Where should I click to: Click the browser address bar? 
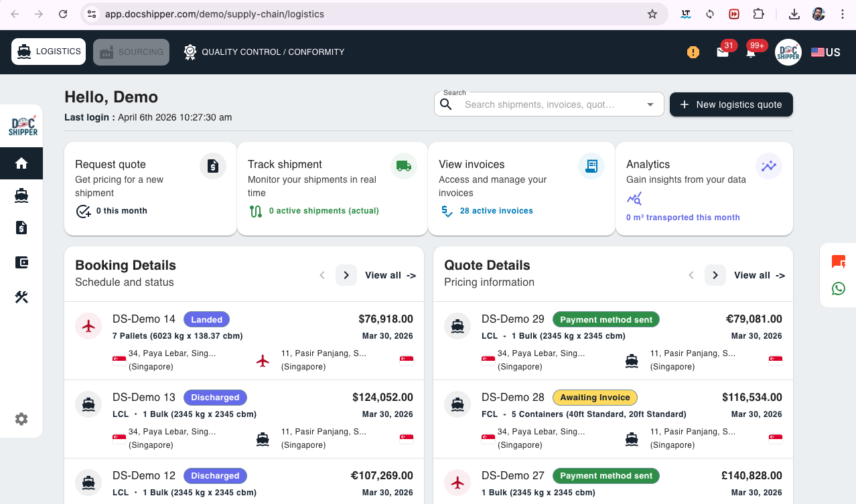coord(375,14)
